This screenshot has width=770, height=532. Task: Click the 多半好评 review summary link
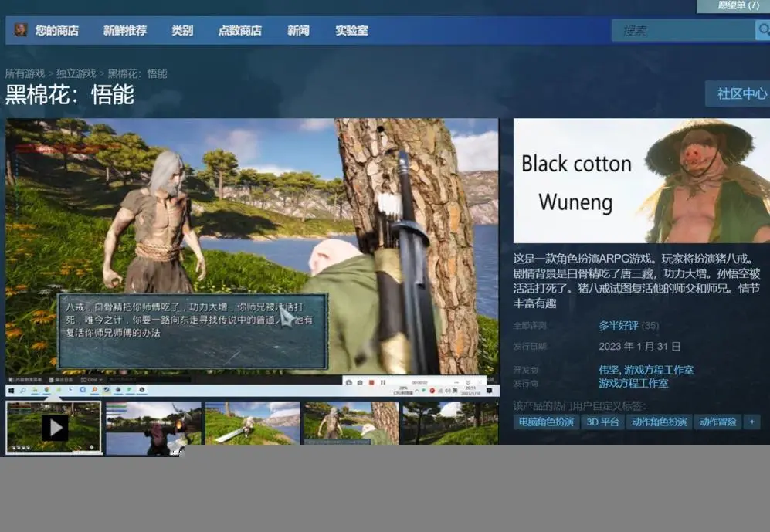tap(619, 325)
